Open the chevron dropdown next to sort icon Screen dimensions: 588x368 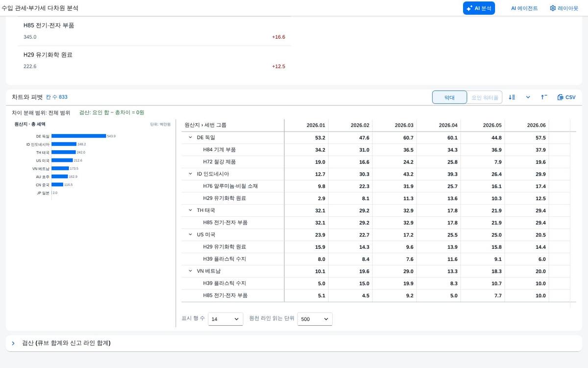(528, 97)
